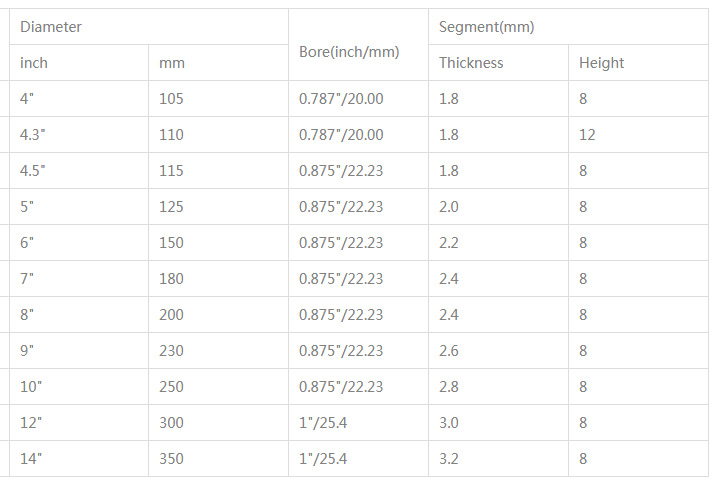Click the Segment(mm) header cell
Viewport: 717px width, 488px height.
[x=487, y=27]
